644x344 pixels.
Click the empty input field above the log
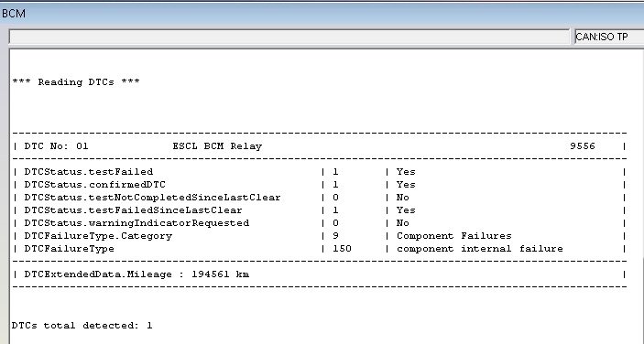(x=289, y=37)
